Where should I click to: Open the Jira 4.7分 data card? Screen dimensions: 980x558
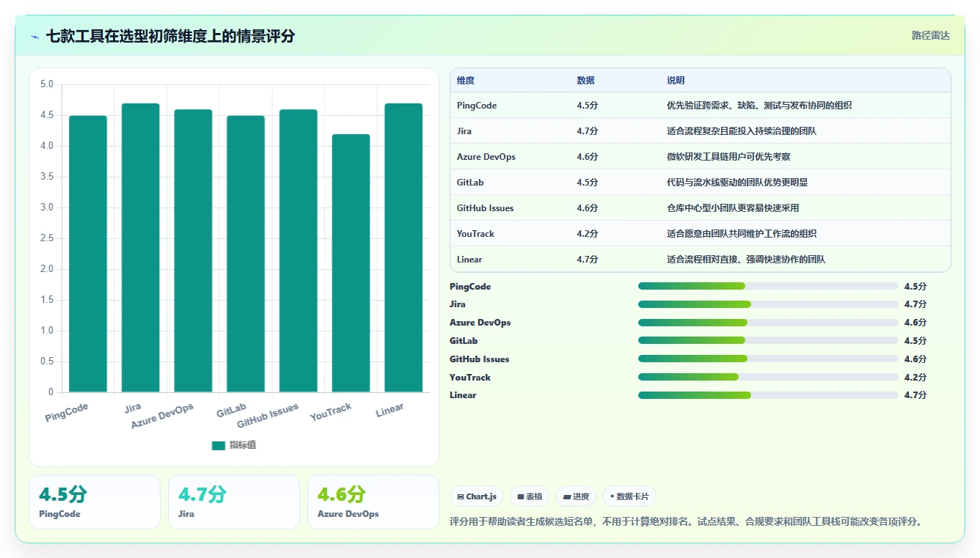(x=234, y=502)
